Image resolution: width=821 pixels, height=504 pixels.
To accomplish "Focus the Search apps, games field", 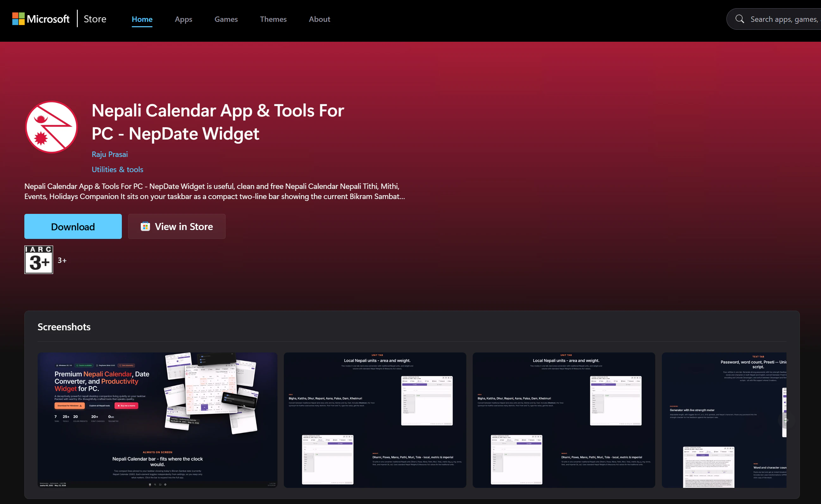I will [x=774, y=19].
